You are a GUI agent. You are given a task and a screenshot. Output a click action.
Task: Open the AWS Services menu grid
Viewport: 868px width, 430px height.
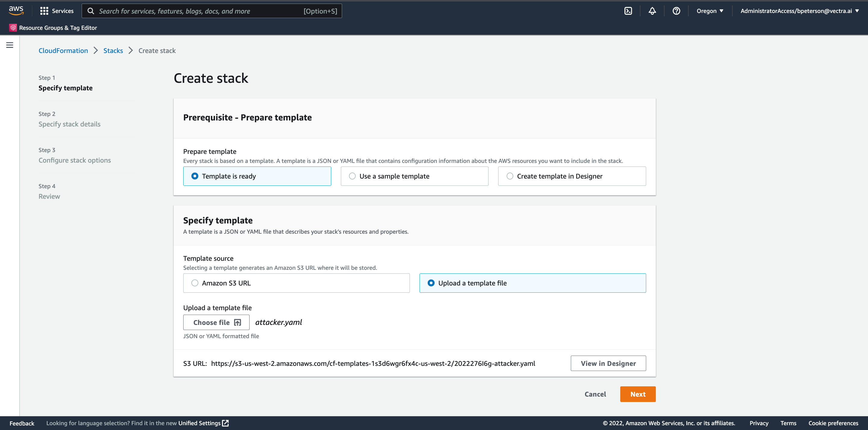coord(57,11)
